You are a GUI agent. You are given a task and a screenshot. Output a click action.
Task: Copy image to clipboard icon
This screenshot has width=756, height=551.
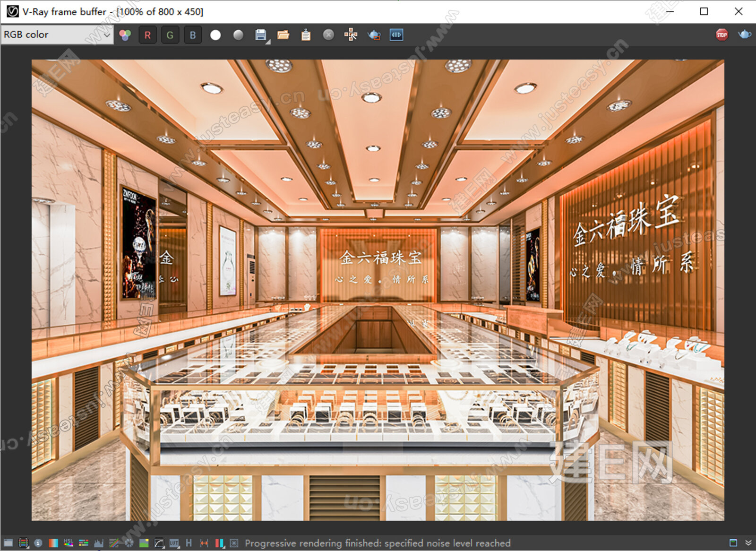306,35
